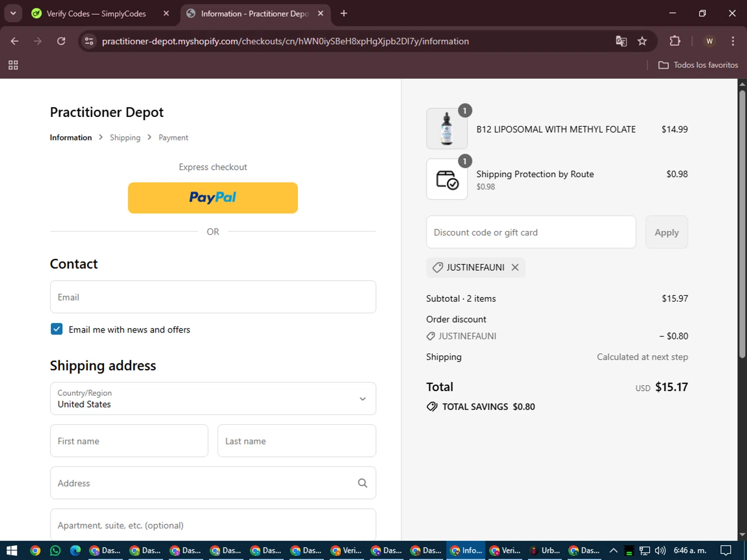The image size is (747, 560).
Task: Open the Windows notification center
Action: [x=726, y=551]
